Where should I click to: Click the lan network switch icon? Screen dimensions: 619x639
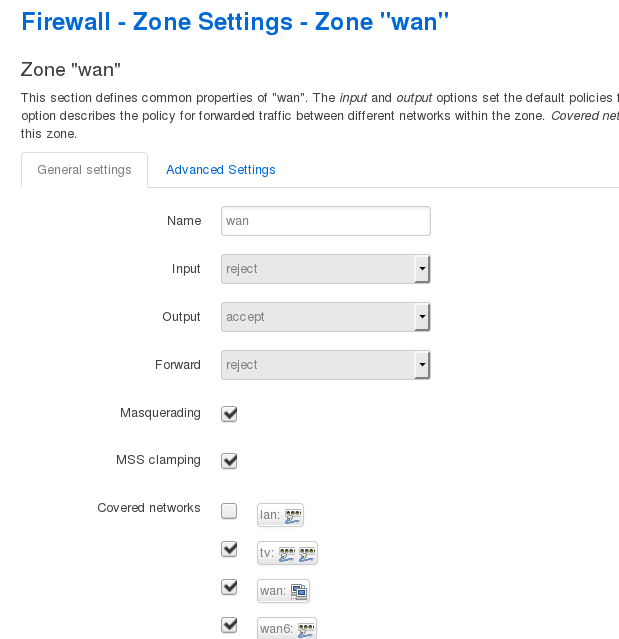coord(292,516)
